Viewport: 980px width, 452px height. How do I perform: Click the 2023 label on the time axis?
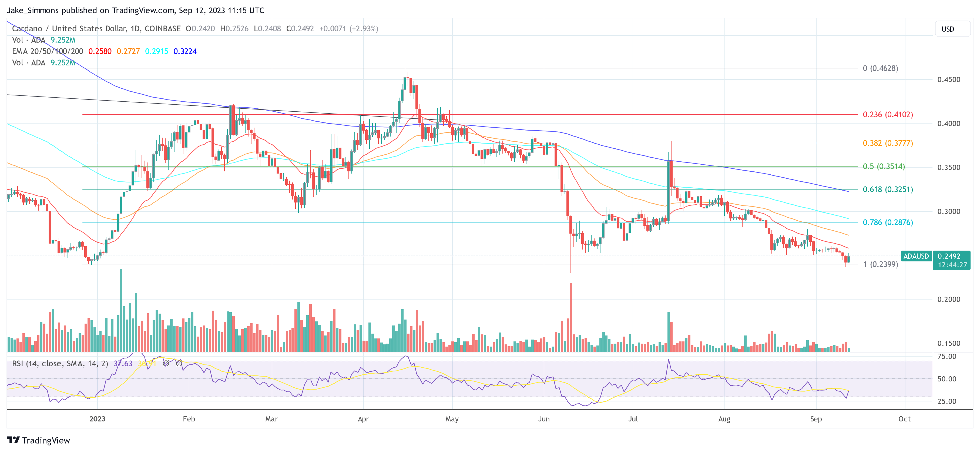pos(98,419)
